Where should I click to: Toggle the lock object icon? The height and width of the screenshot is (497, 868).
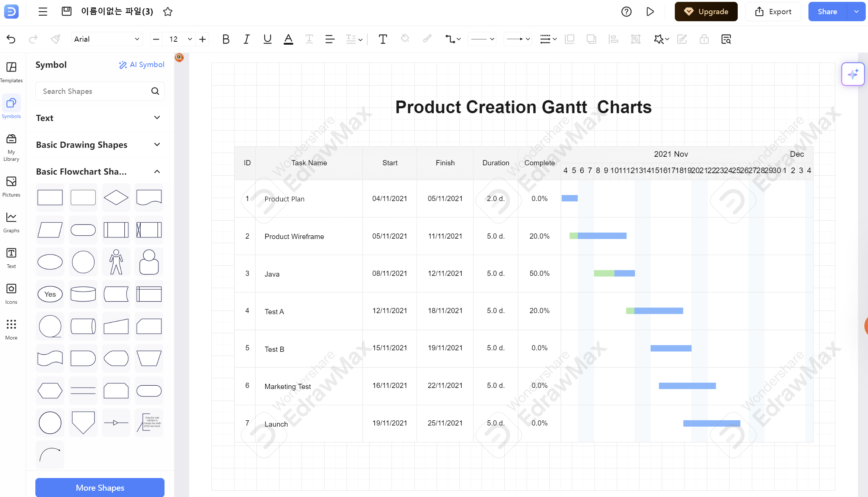coord(704,39)
